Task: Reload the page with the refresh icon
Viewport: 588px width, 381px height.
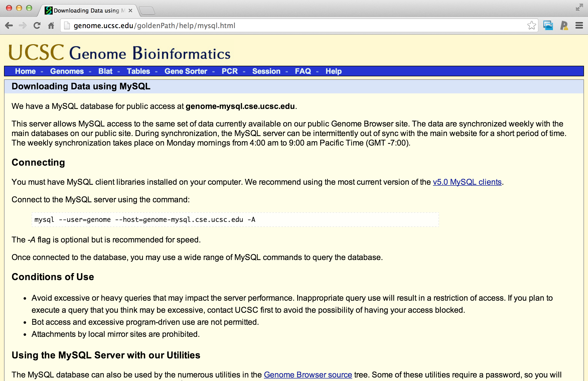Action: click(37, 25)
